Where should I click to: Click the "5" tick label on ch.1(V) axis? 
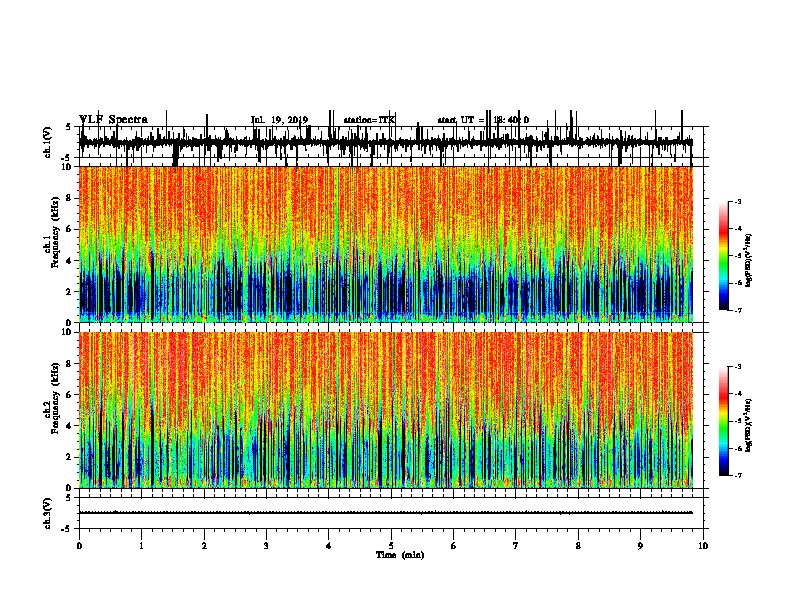pos(68,127)
